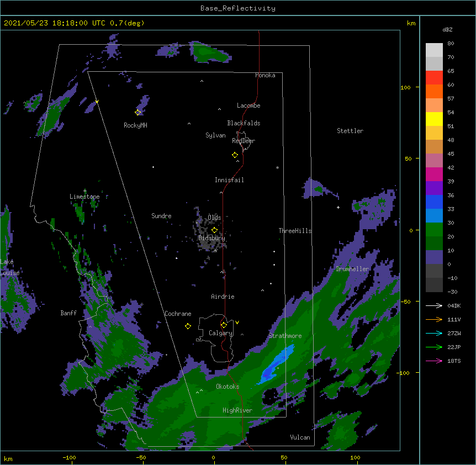Click the yellow diamond marker below Cochrane
476x465 pixels.
(188, 326)
